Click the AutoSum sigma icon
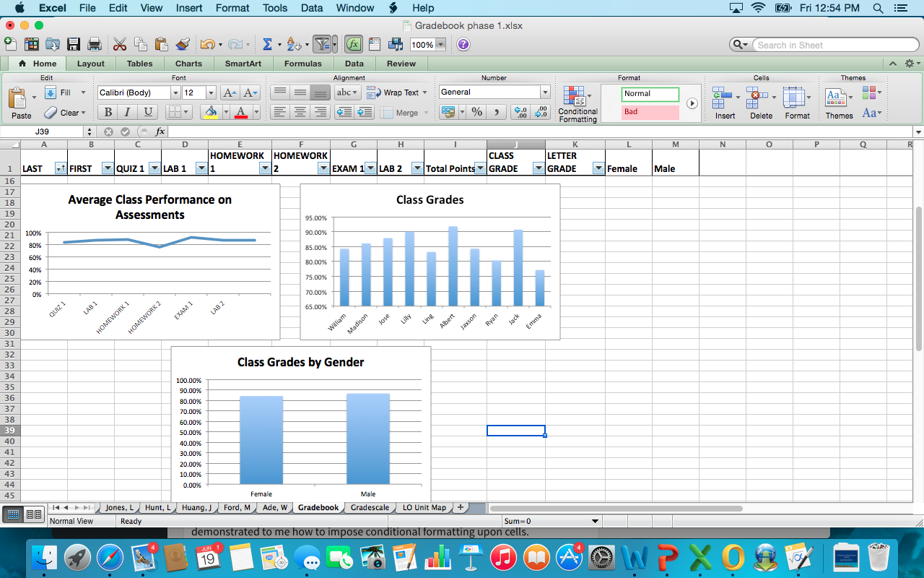This screenshot has height=578, width=924. [267, 45]
